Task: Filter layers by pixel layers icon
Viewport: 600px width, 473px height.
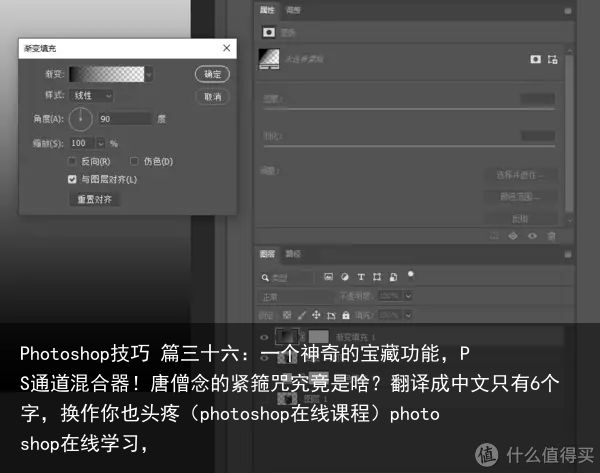Action: tap(328, 277)
